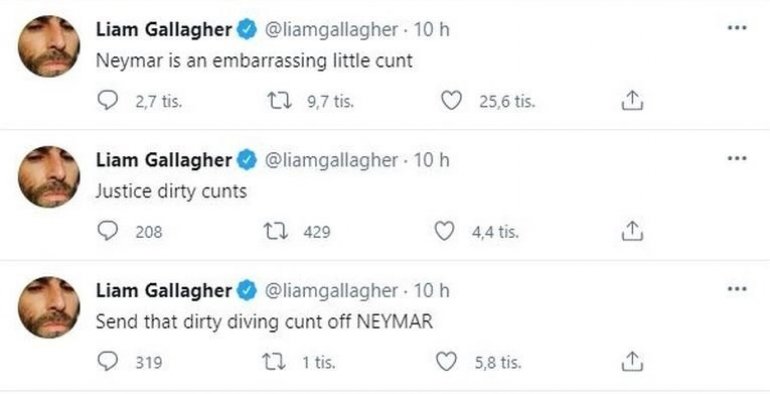Open the profile avatar on the third tweet
770x394 pixels.
click(49, 307)
